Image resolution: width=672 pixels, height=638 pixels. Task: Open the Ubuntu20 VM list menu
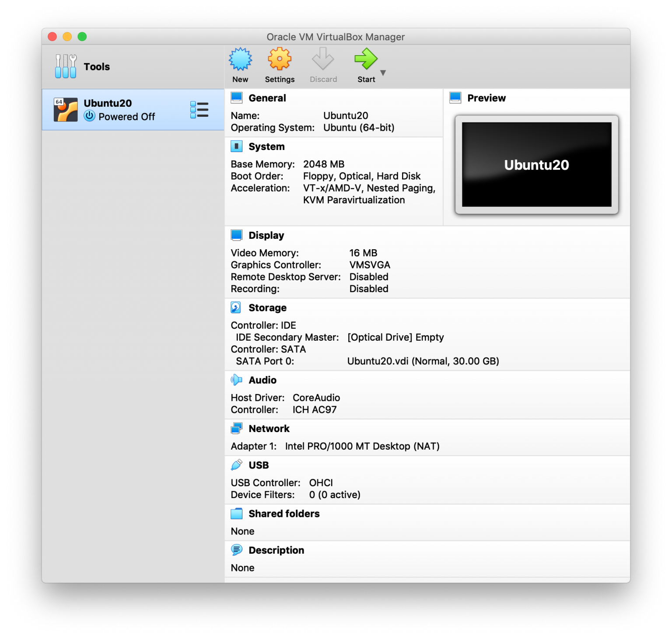coord(199,109)
